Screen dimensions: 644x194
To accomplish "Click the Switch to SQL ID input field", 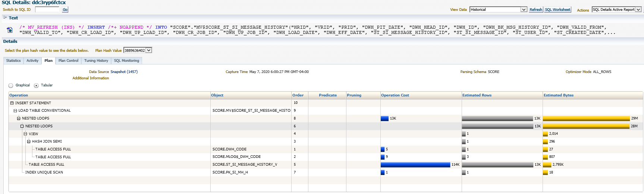I will 47,10.
